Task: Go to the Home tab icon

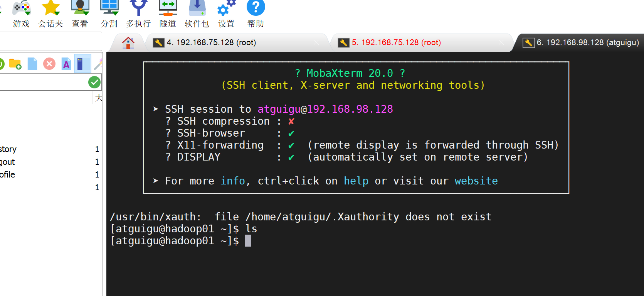Action: 128,42
